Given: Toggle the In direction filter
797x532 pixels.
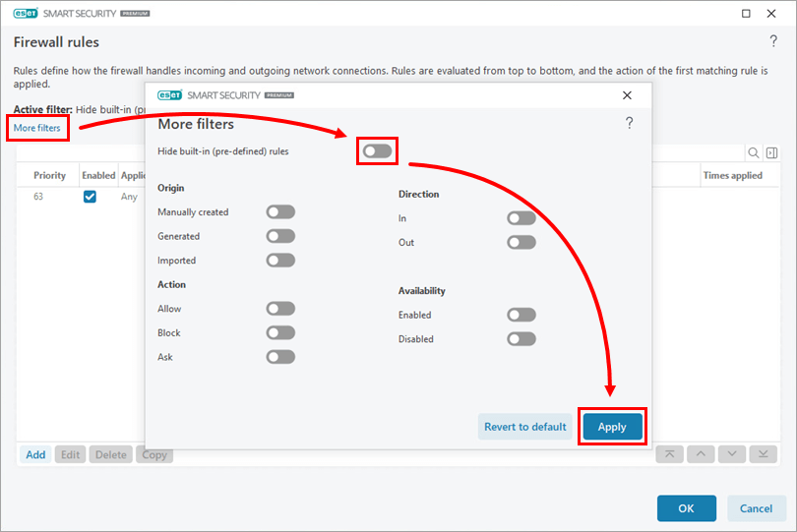Looking at the screenshot, I should 521,218.
